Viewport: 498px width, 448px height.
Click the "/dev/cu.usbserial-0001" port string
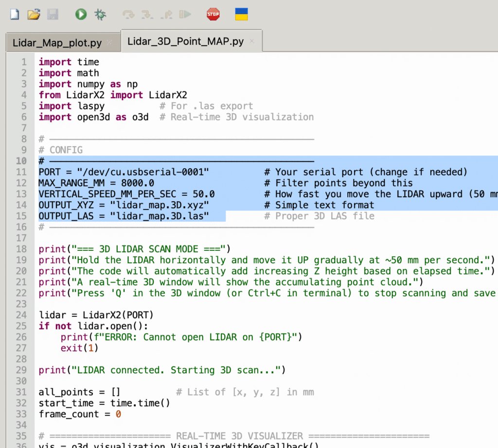[x=143, y=172]
